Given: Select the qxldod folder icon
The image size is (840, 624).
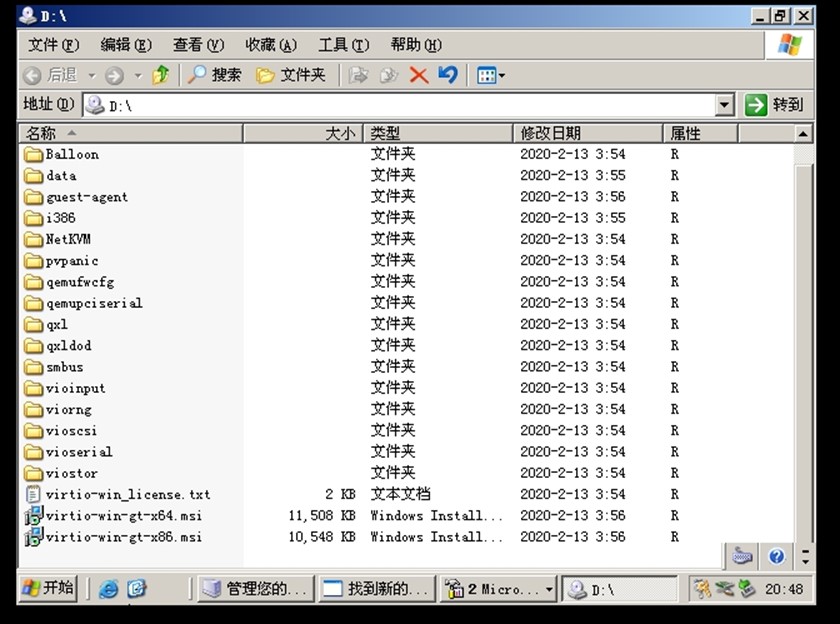Looking at the screenshot, I should (x=33, y=345).
